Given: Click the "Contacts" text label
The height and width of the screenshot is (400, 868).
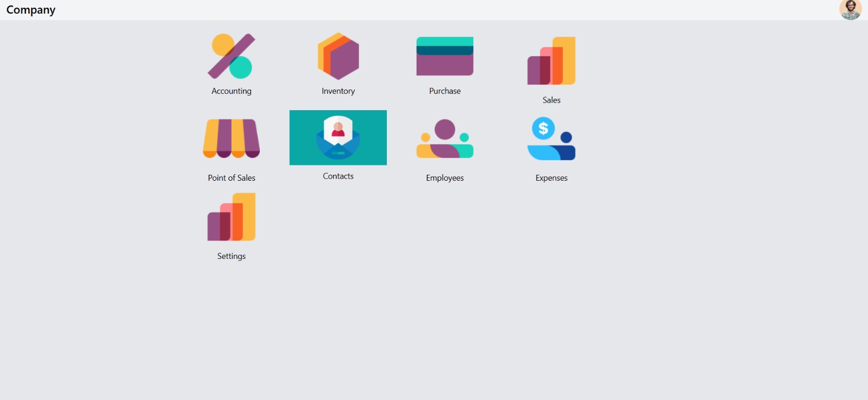Looking at the screenshot, I should [338, 176].
